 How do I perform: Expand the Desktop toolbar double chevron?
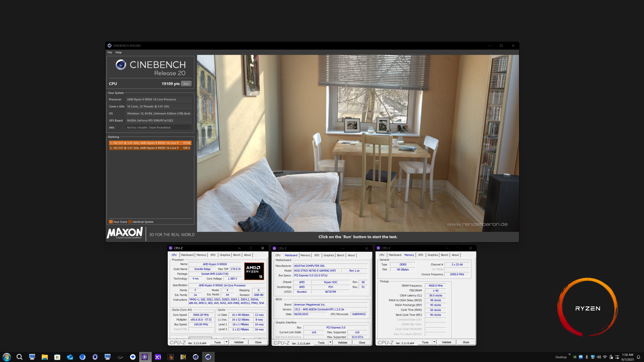[570, 354]
